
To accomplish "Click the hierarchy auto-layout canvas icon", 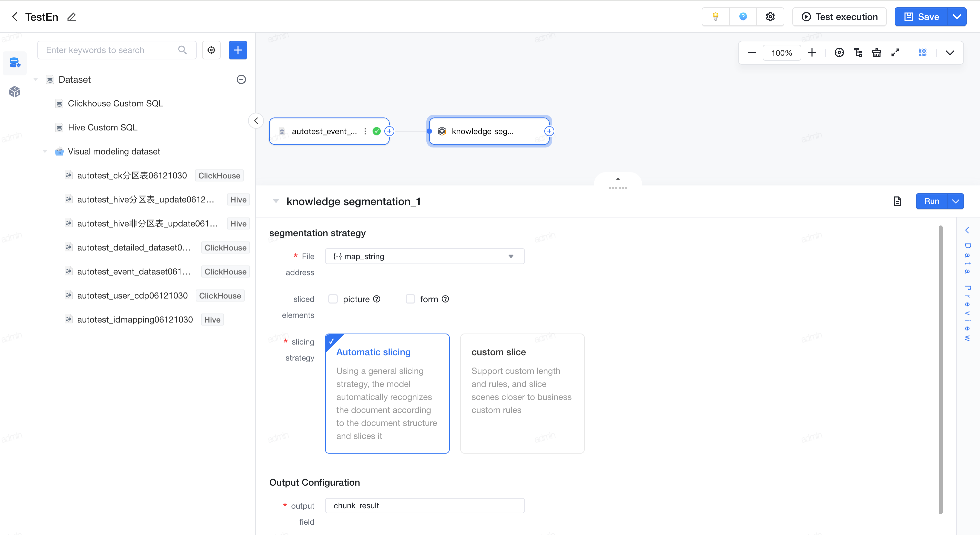I will [858, 53].
